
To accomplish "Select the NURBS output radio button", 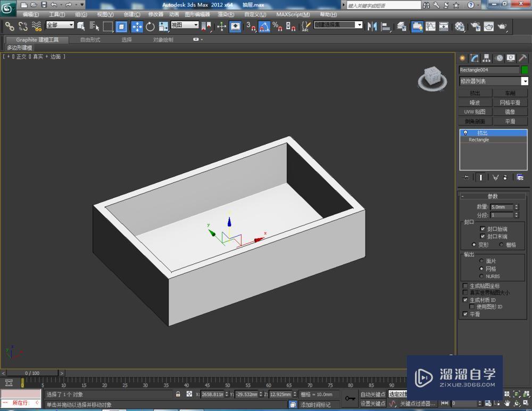I will (x=481, y=276).
